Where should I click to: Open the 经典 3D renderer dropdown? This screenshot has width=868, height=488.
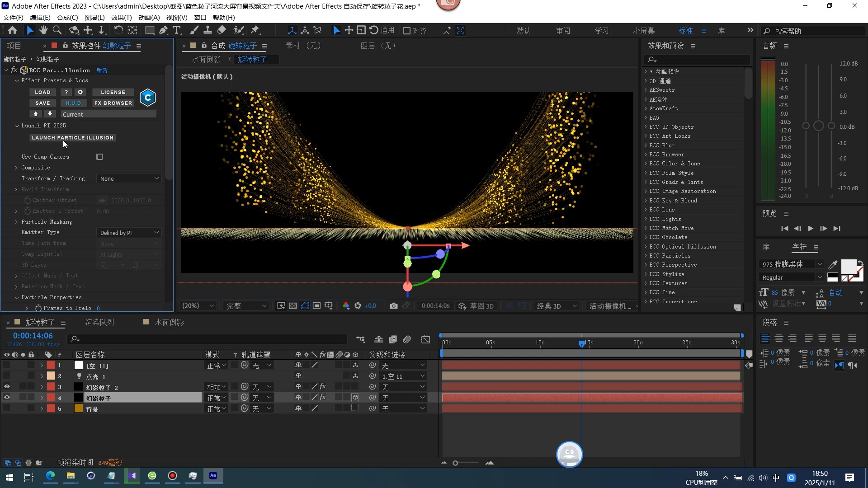pyautogui.click(x=557, y=306)
